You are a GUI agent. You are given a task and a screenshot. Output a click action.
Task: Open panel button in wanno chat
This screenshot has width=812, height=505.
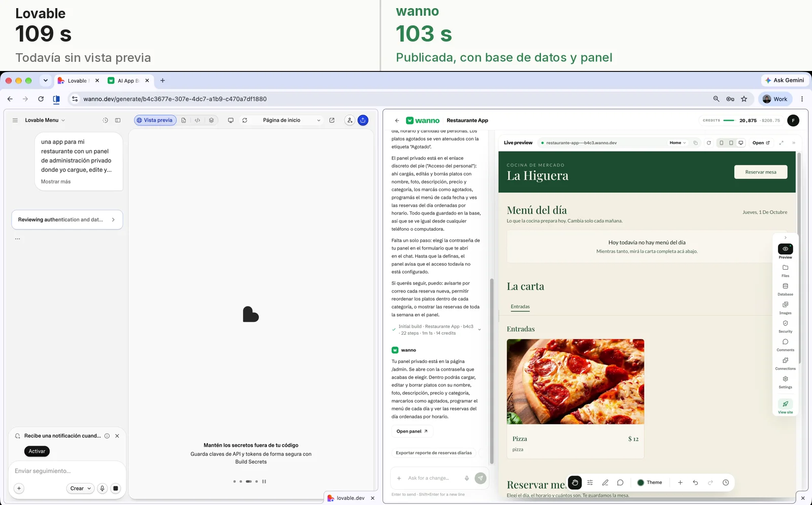pos(412,431)
